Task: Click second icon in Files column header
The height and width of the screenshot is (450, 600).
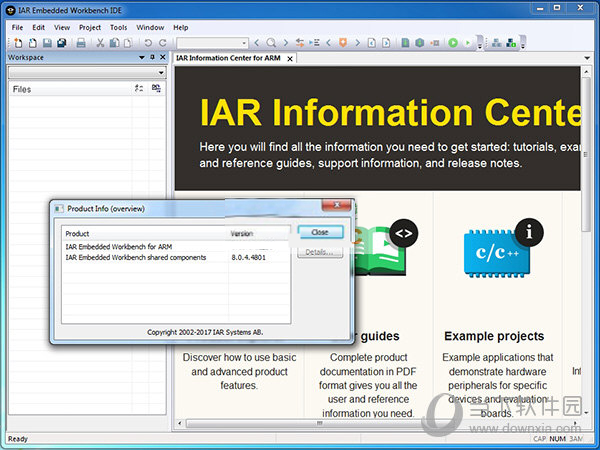Action: [156, 88]
